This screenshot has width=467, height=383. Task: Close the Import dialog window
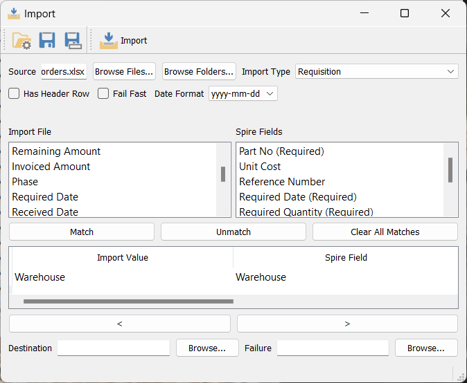pos(445,13)
